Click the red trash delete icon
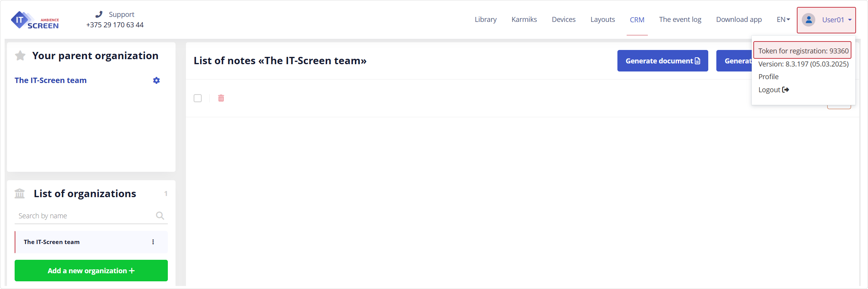 tap(221, 98)
